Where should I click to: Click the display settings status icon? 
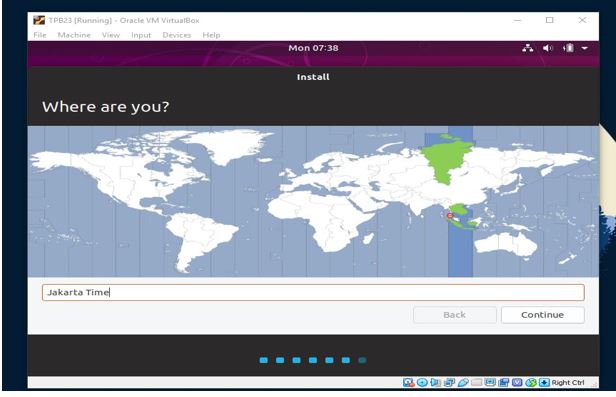pos(490,382)
